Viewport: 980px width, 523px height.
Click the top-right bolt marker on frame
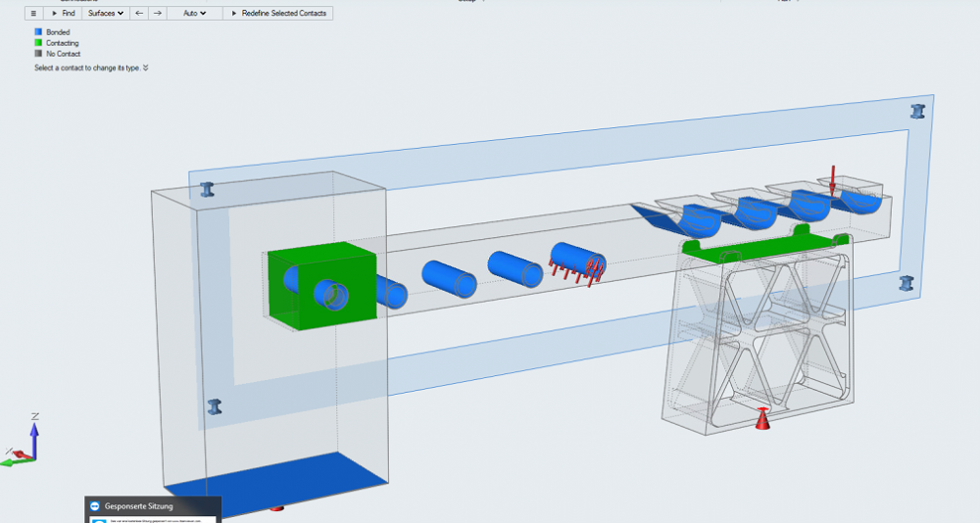tap(917, 112)
